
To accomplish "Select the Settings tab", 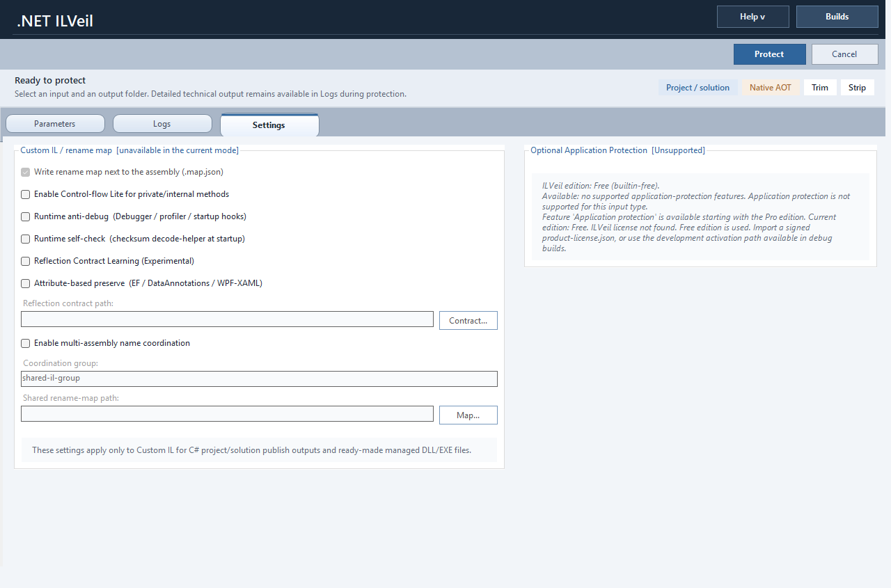I will coord(269,125).
